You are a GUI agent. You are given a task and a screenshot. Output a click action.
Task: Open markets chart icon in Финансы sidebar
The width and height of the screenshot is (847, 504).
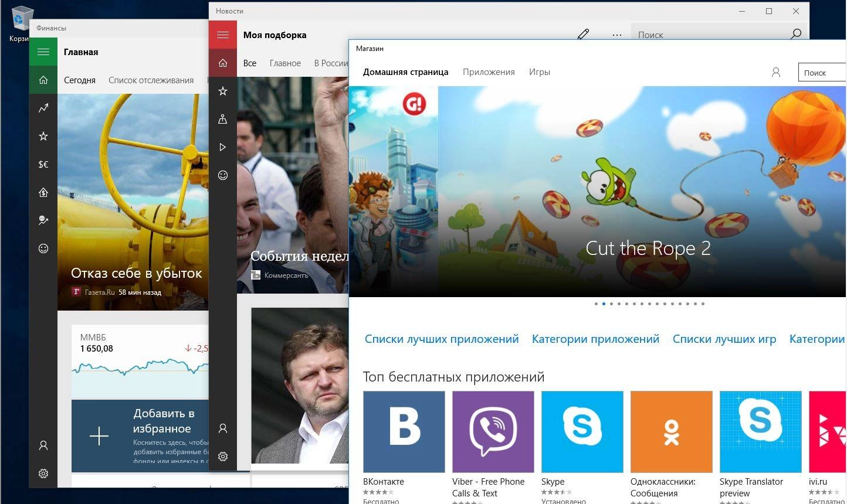(x=43, y=108)
